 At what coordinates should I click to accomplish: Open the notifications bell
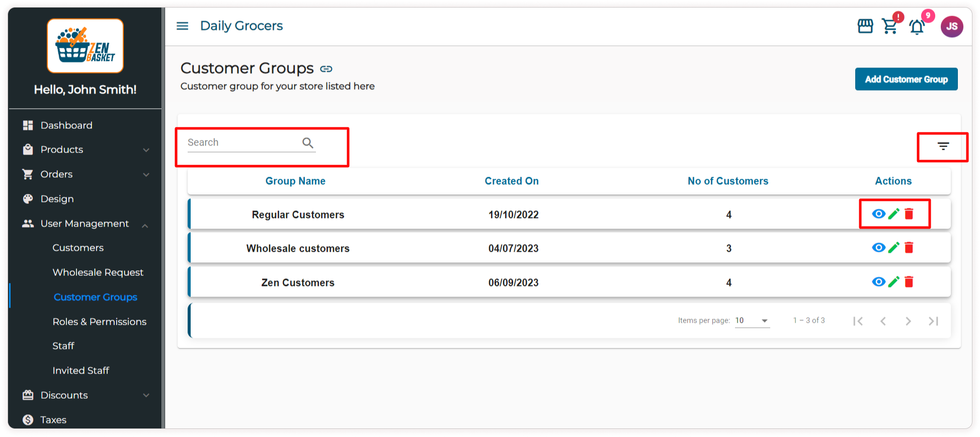coord(917,27)
